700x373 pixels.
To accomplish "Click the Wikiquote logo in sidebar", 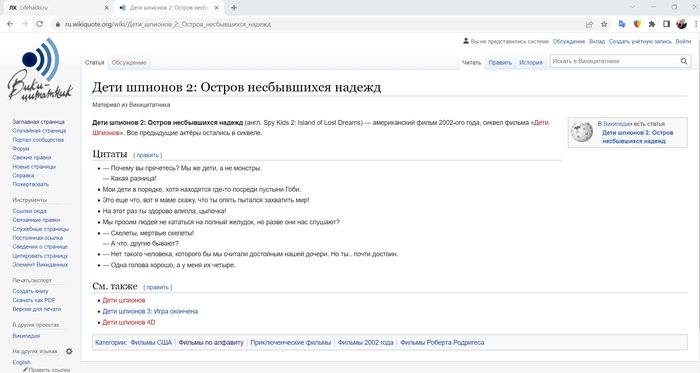I will tap(40, 70).
